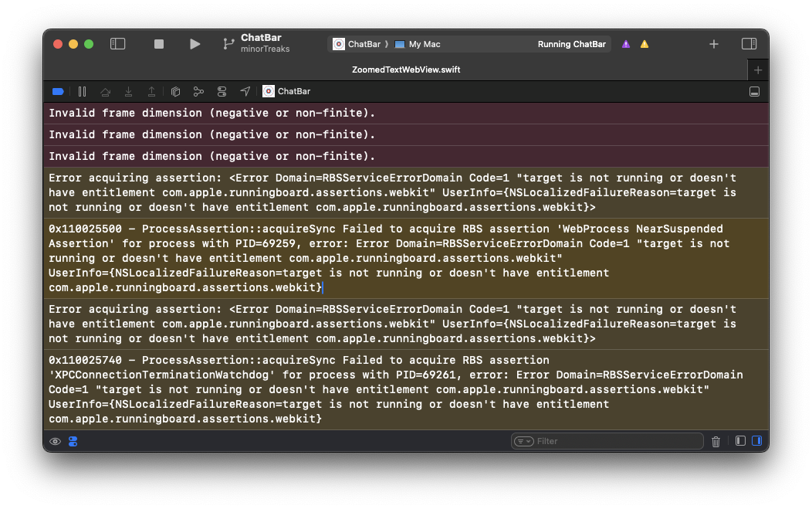This screenshot has height=509, width=812.
Task: Open Debug Memory Graph
Action: tap(198, 91)
